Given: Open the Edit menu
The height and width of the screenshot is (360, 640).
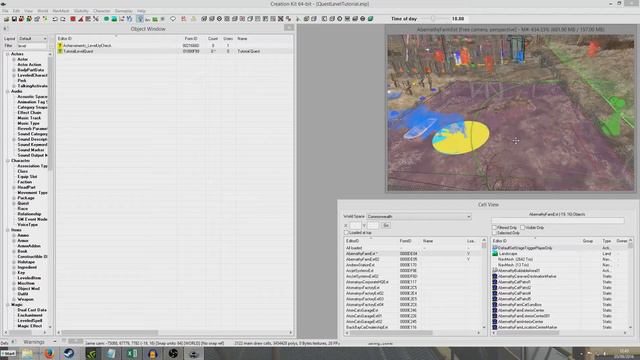Looking at the screenshot, I should coord(16,11).
